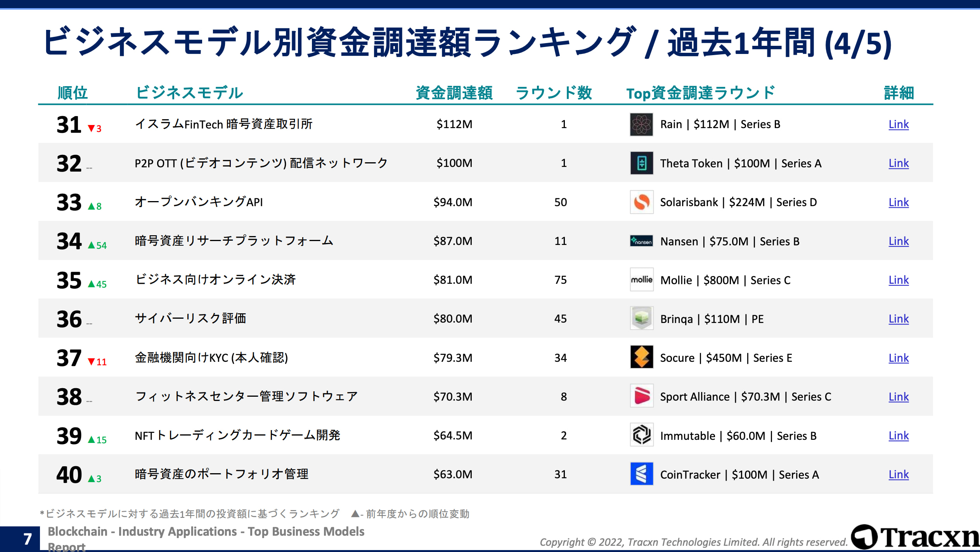The image size is (980, 552).
Task: Click the Nansen logo icon
Action: [x=641, y=241]
